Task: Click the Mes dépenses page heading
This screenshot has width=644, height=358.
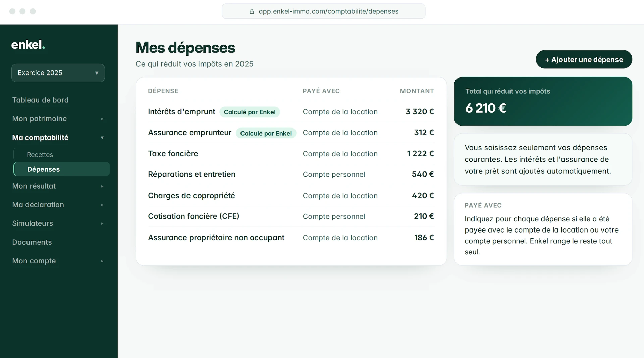Action: (185, 48)
